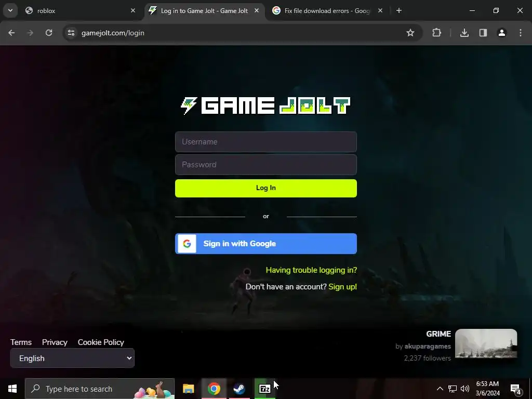Click the Password input field

pos(265,165)
